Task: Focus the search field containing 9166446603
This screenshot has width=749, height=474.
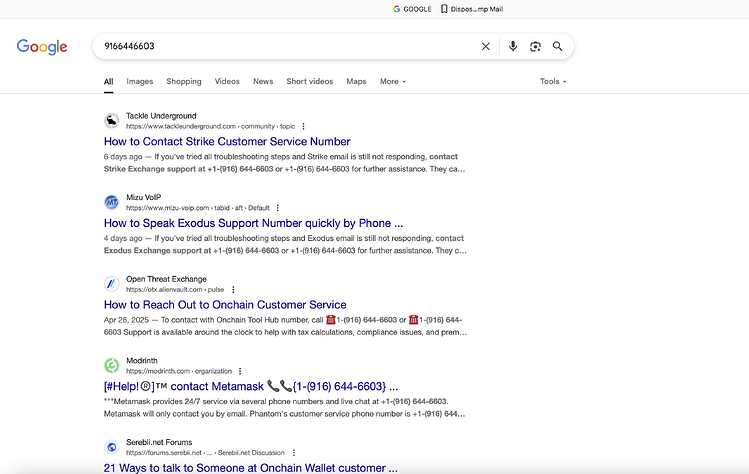Action: 287,46
